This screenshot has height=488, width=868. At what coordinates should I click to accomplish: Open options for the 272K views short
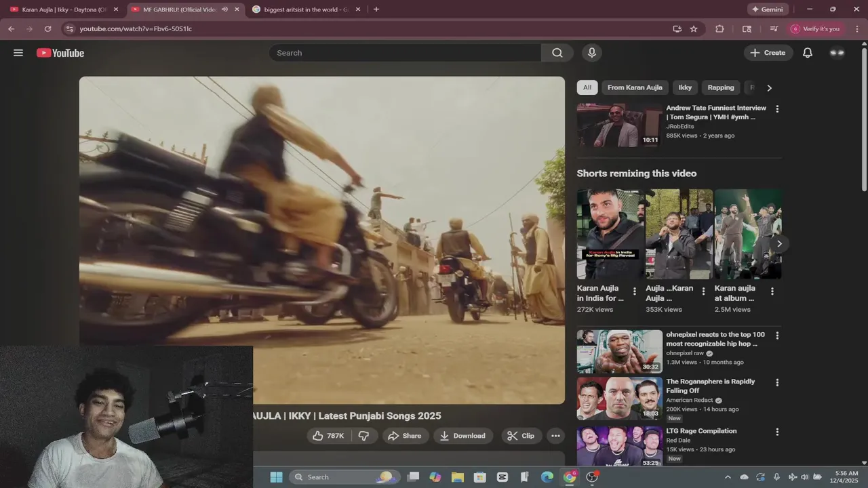[635, 291]
